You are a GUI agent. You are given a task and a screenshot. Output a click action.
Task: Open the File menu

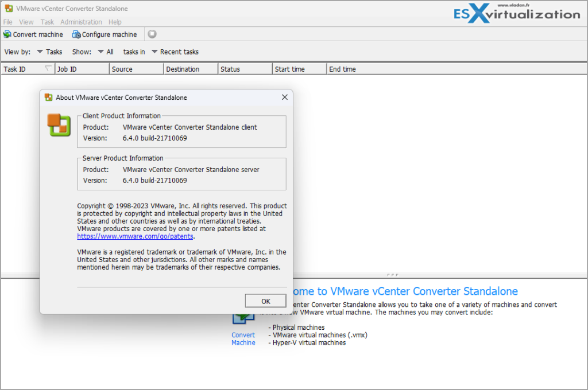tap(7, 22)
